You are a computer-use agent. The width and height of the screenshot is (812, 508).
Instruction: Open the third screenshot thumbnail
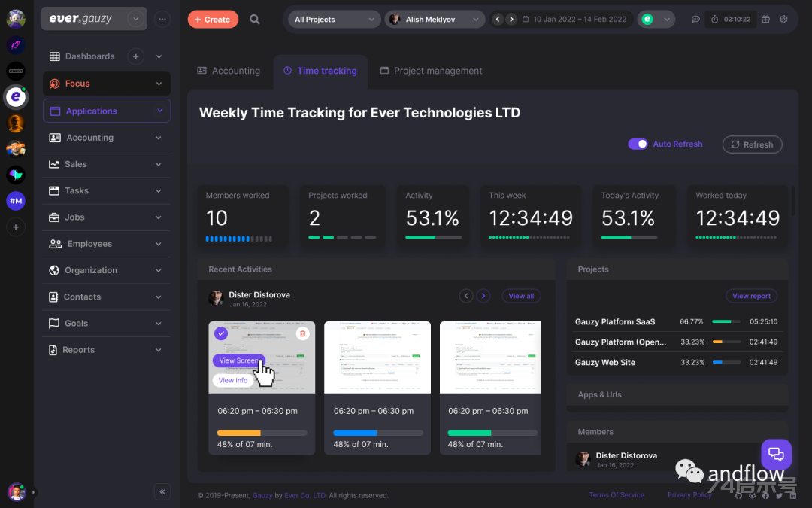[x=490, y=357]
